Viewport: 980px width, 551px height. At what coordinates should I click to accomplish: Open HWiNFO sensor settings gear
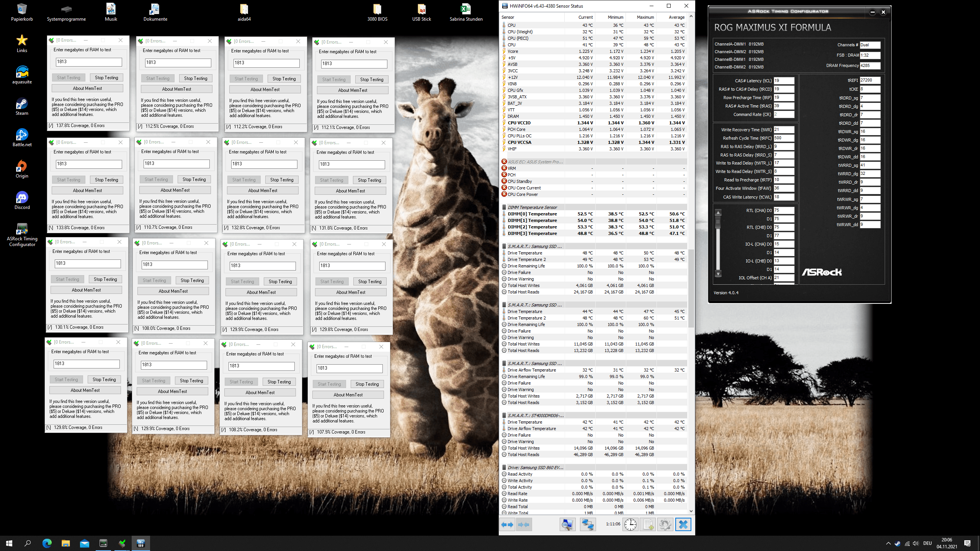pyautogui.click(x=665, y=525)
